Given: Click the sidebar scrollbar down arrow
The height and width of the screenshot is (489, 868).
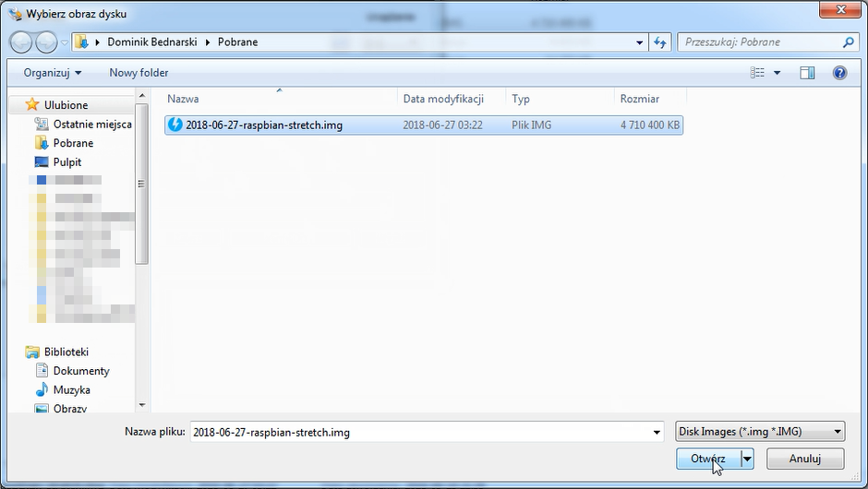Looking at the screenshot, I should pyautogui.click(x=141, y=404).
